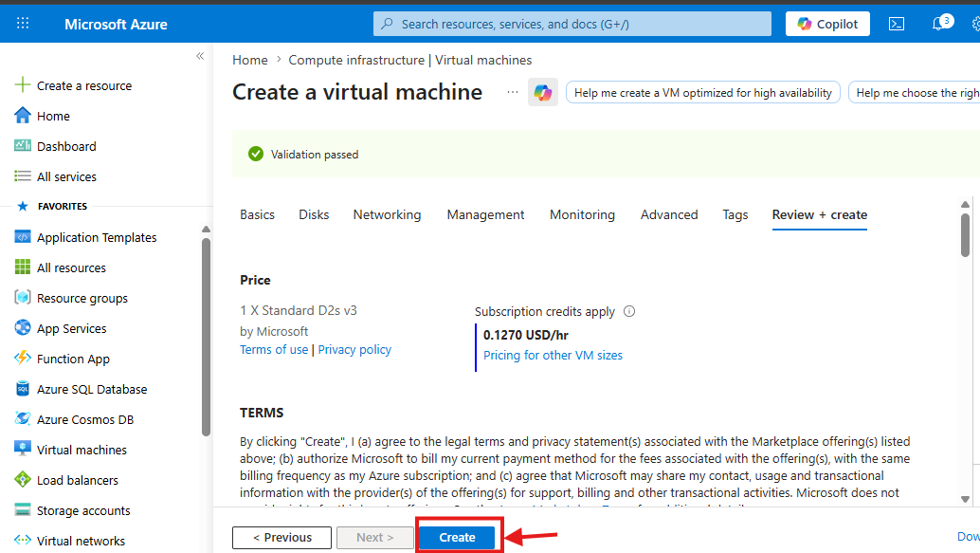The width and height of the screenshot is (980, 553).
Task: Click the search resources box
Action: (x=572, y=24)
